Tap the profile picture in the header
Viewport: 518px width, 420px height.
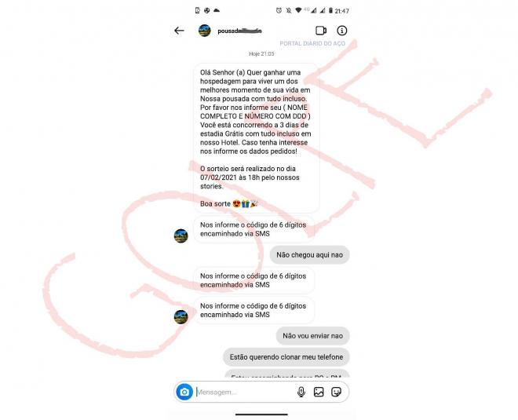pyautogui.click(x=205, y=31)
